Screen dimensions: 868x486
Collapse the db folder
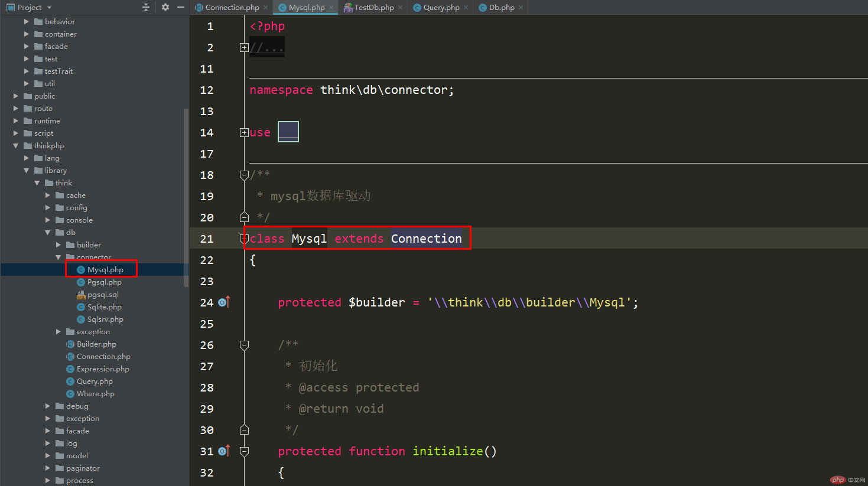47,233
